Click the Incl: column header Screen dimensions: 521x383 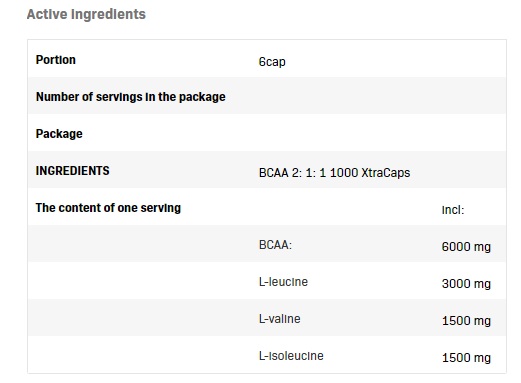tap(453, 210)
